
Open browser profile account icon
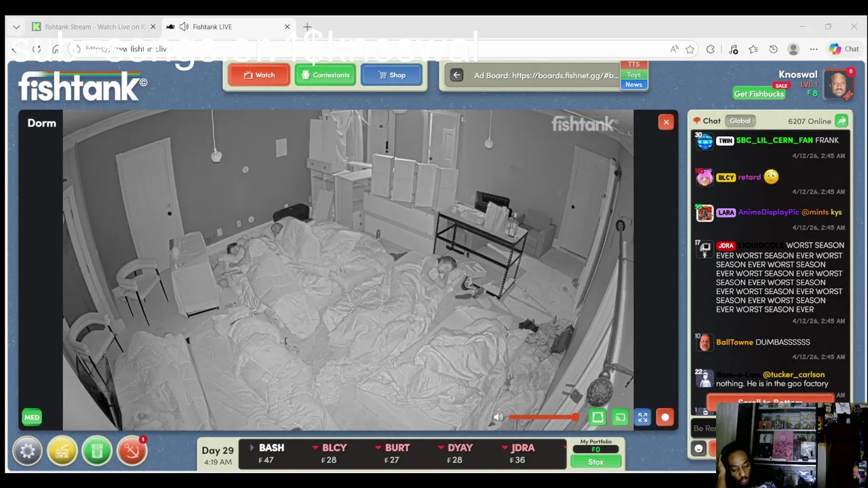pyautogui.click(x=793, y=49)
